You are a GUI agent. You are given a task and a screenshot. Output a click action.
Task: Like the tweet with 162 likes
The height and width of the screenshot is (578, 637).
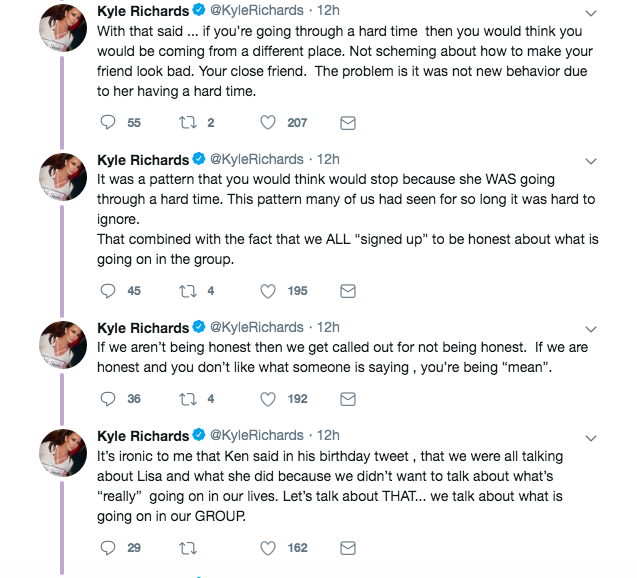click(268, 548)
